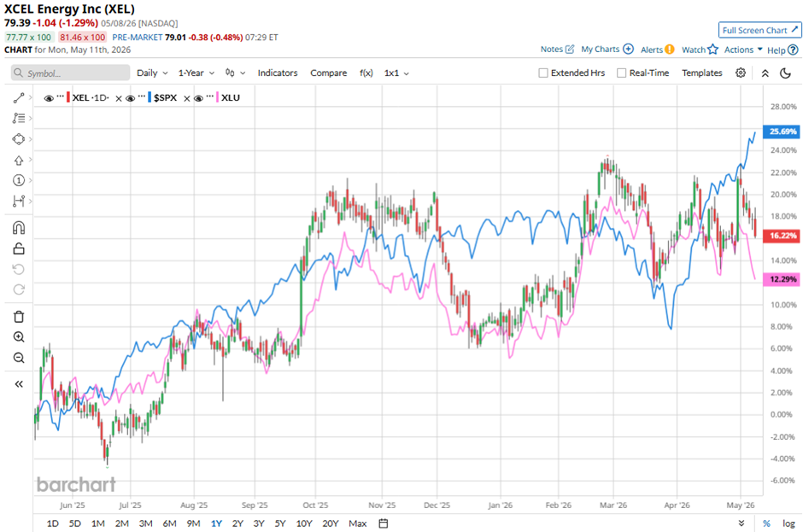Screen dimensions: 803x532
Task: Open chart settings gear icon
Action: pos(741,73)
